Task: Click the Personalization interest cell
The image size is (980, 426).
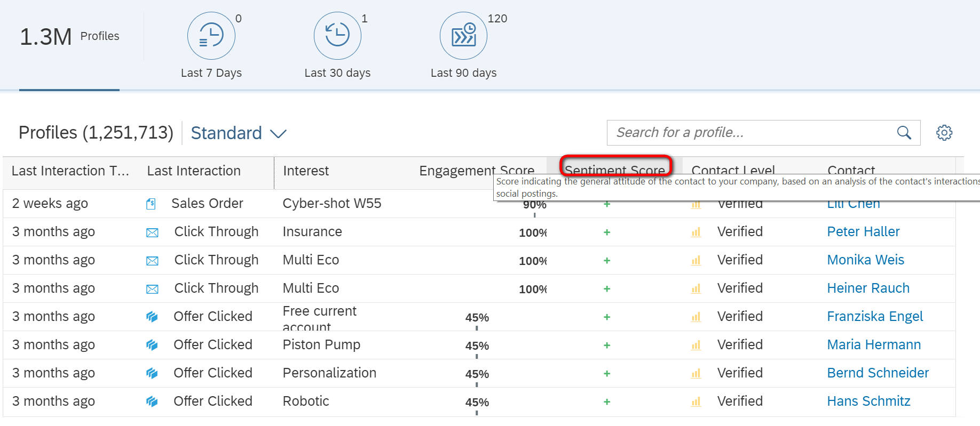Action: pos(329,373)
